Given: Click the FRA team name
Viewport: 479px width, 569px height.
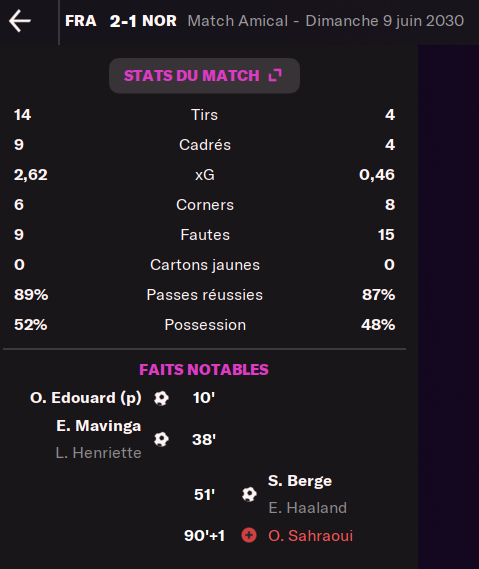Looking at the screenshot, I should click(x=81, y=21).
